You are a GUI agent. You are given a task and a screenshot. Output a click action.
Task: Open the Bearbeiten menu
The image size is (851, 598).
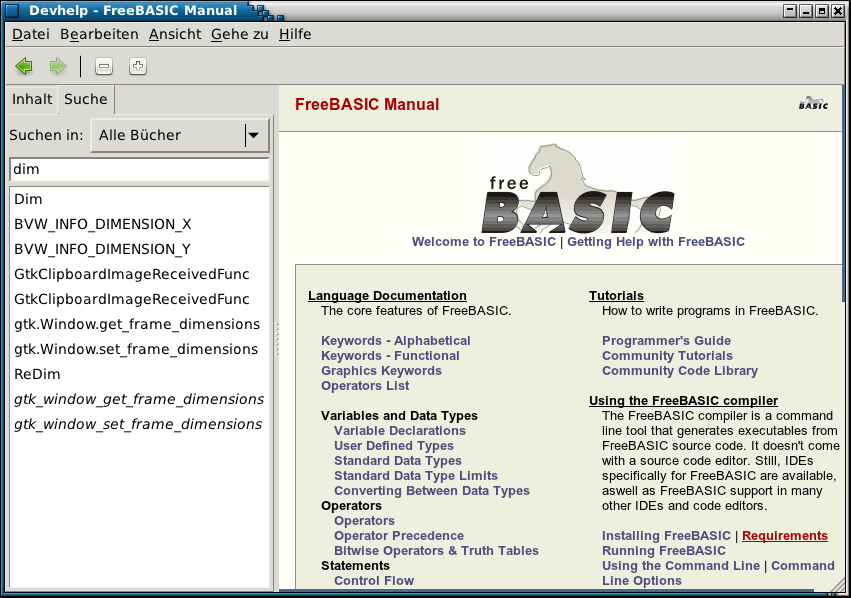tap(99, 34)
